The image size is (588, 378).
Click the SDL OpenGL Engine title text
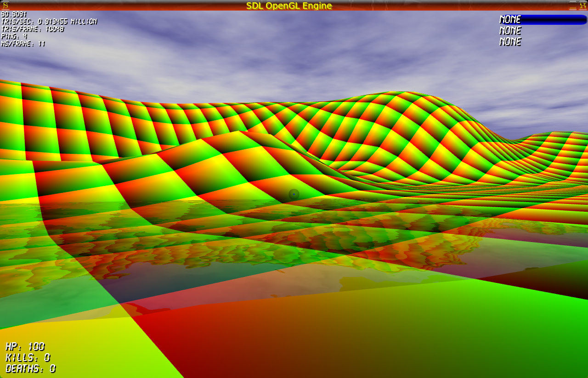coord(289,6)
